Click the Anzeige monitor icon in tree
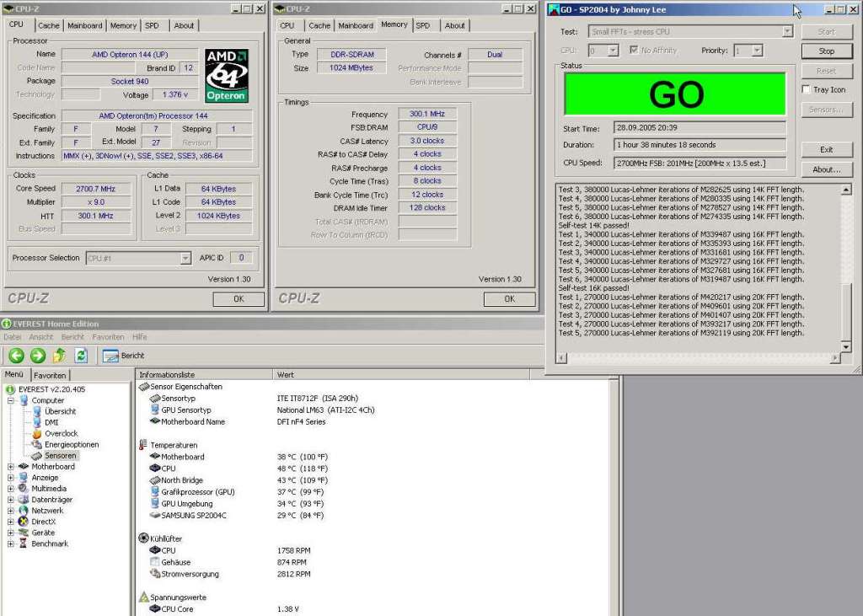The image size is (863, 616). click(x=24, y=477)
